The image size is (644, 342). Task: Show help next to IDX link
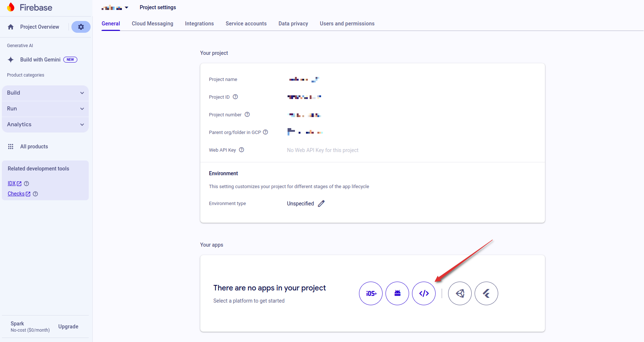click(27, 183)
